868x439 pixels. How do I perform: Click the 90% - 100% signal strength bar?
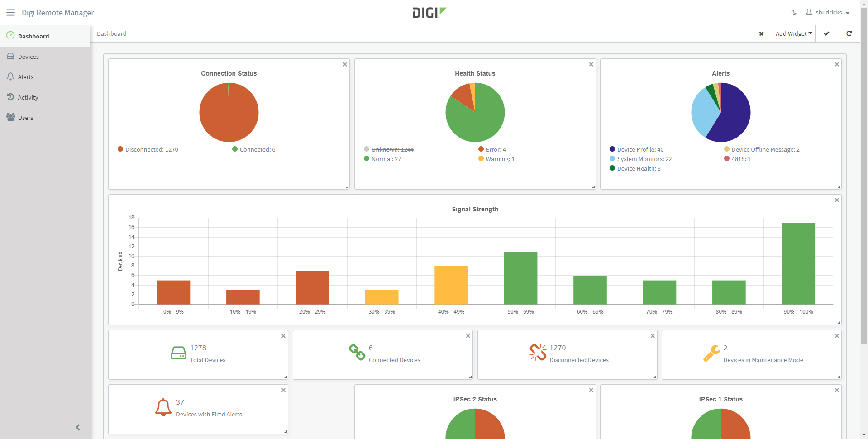(x=798, y=263)
